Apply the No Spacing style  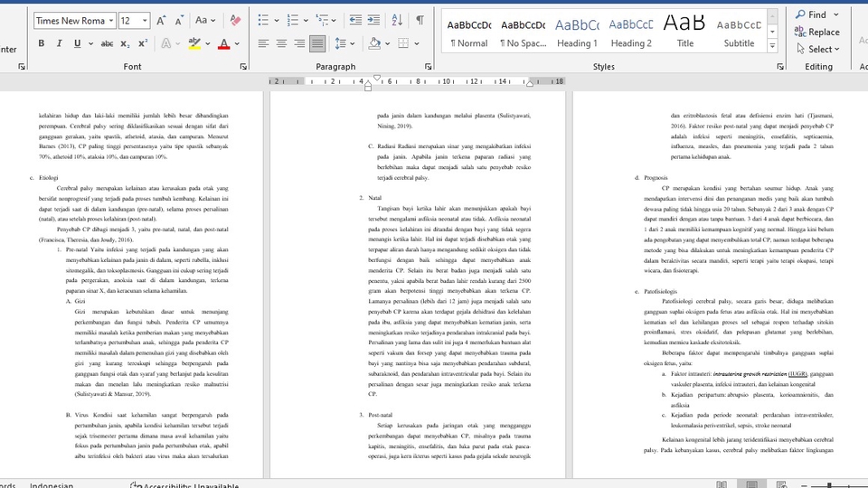[524, 33]
